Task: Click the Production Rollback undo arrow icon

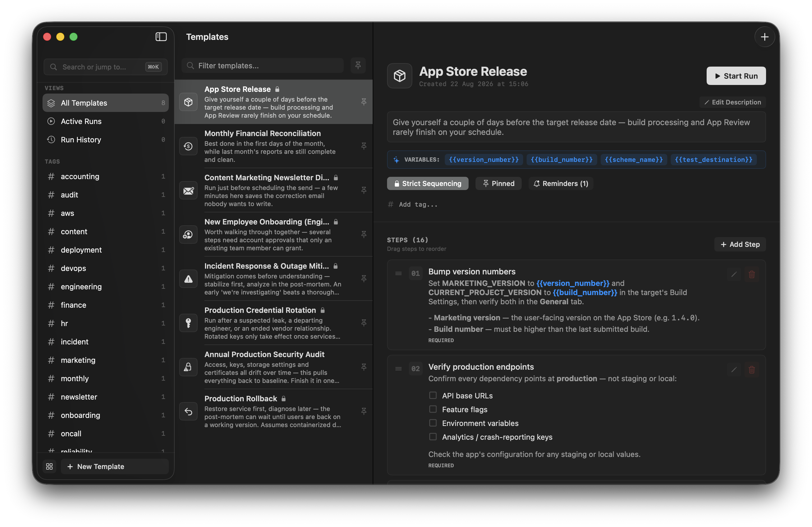Action: (x=188, y=412)
